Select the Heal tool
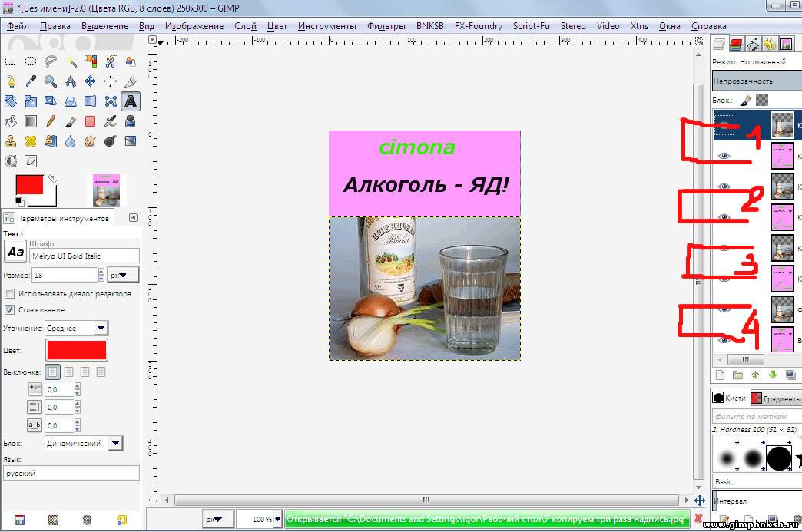Image resolution: width=802 pixels, height=532 pixels. pos(31,141)
